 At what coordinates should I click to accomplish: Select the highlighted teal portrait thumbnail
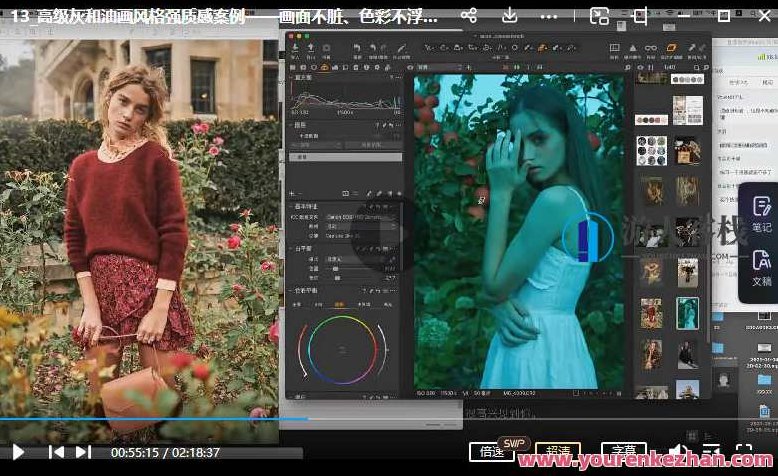(687, 313)
